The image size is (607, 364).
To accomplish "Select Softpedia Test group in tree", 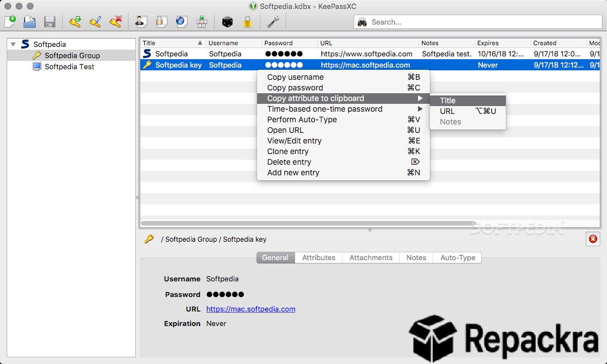I will [x=69, y=66].
